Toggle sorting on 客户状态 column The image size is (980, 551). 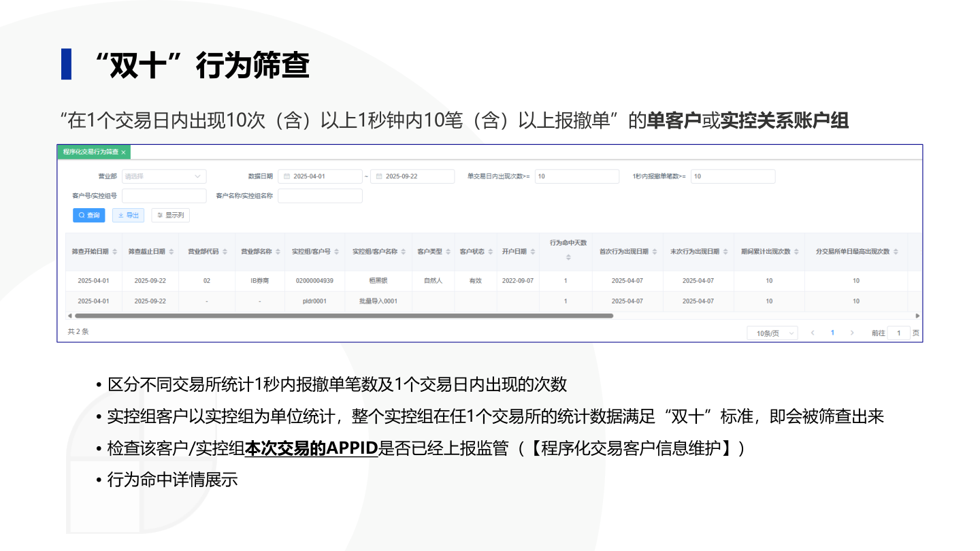click(490, 252)
